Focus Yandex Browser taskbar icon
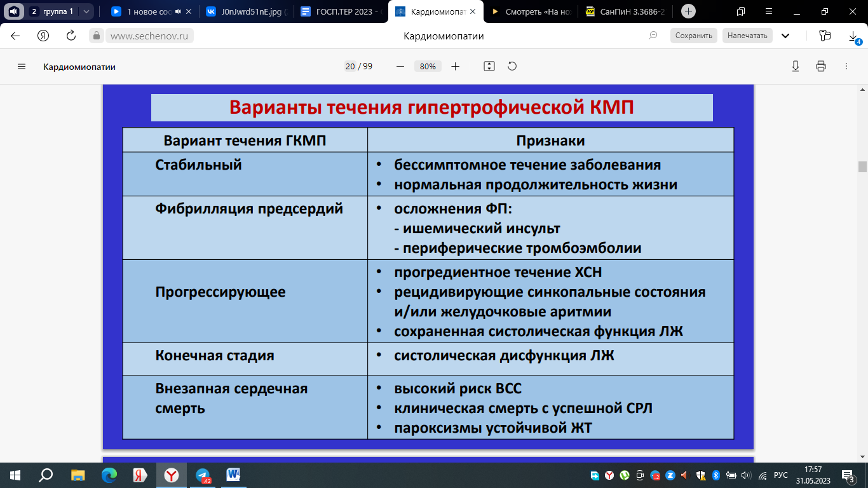The width and height of the screenshot is (868, 488). (x=172, y=475)
